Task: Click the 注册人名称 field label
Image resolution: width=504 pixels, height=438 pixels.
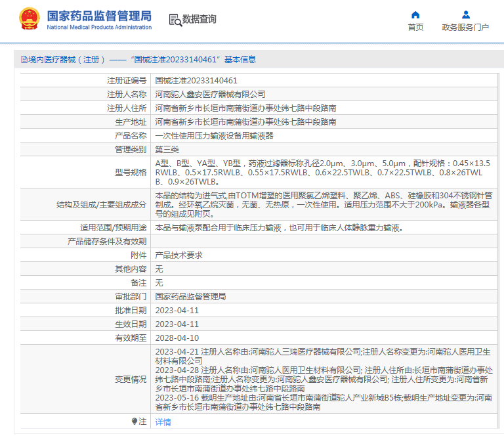Action: pyautogui.click(x=127, y=94)
